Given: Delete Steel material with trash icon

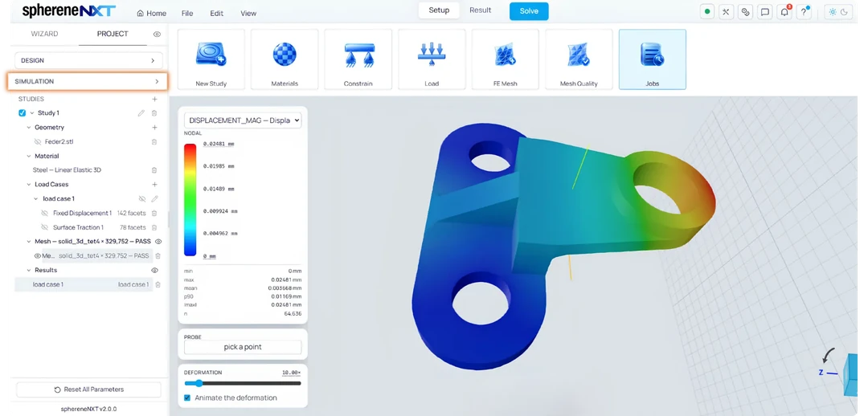Looking at the screenshot, I should 154,169.
